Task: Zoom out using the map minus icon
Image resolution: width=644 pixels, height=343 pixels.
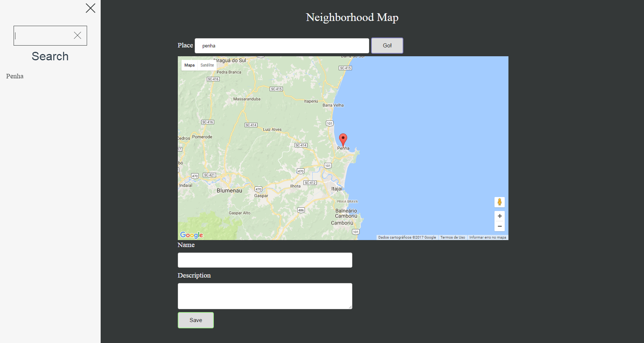Action: [x=500, y=226]
